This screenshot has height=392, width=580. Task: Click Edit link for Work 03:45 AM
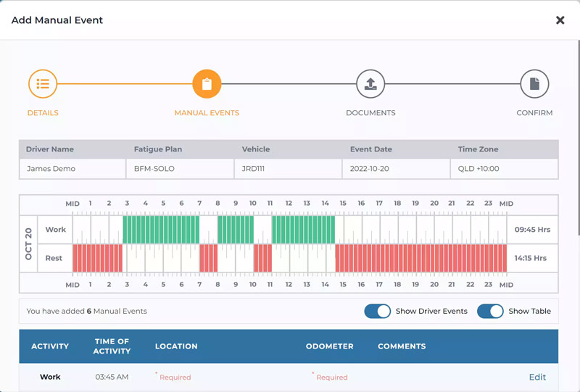[x=537, y=377]
